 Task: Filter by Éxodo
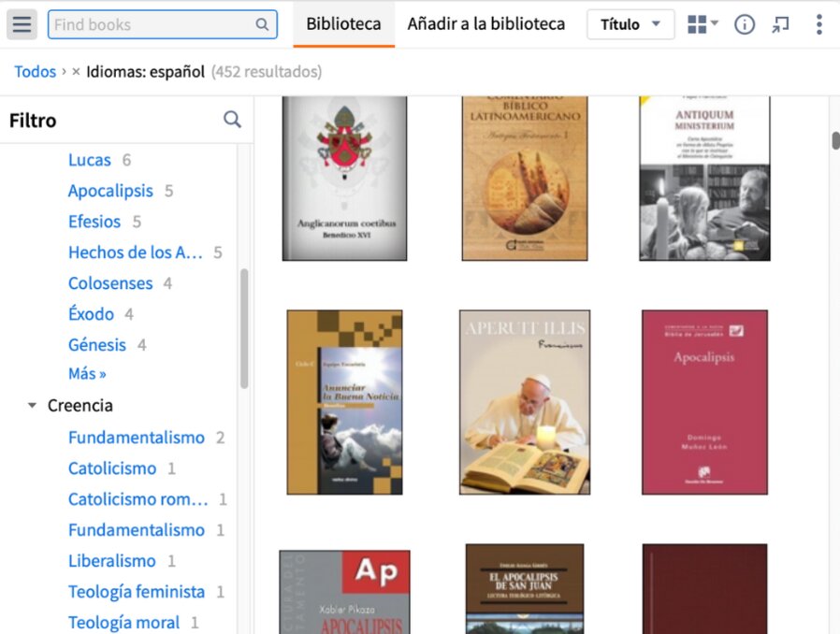coord(91,314)
